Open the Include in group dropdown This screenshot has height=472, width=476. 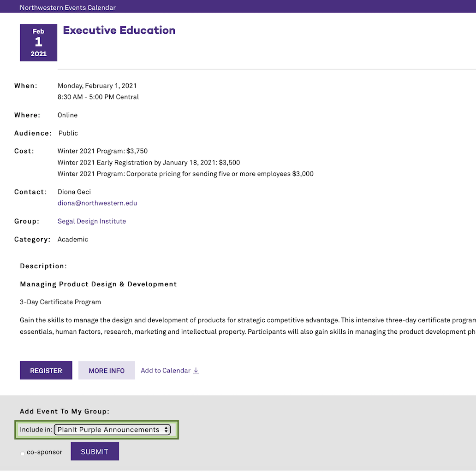pos(113,430)
